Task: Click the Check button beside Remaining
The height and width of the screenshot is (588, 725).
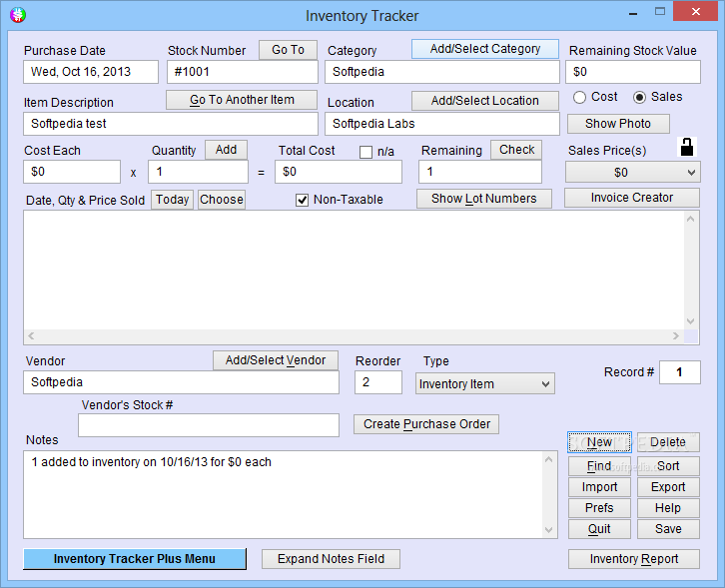Action: tap(516, 150)
